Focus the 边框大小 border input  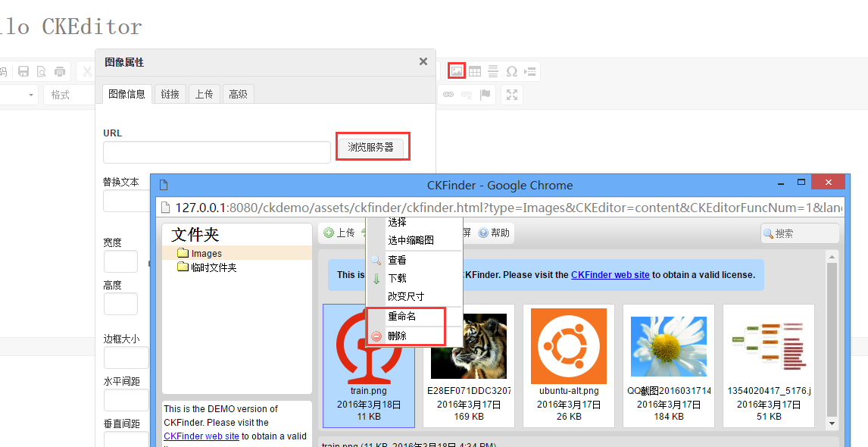(x=126, y=358)
